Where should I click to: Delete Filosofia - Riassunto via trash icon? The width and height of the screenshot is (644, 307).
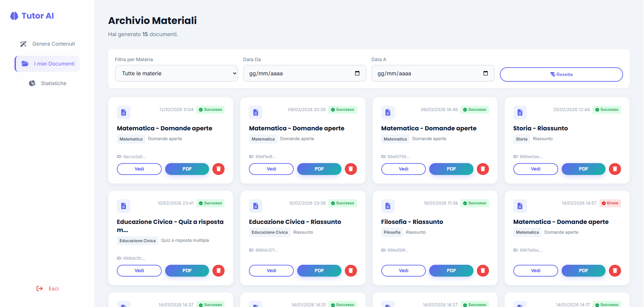[x=483, y=271]
